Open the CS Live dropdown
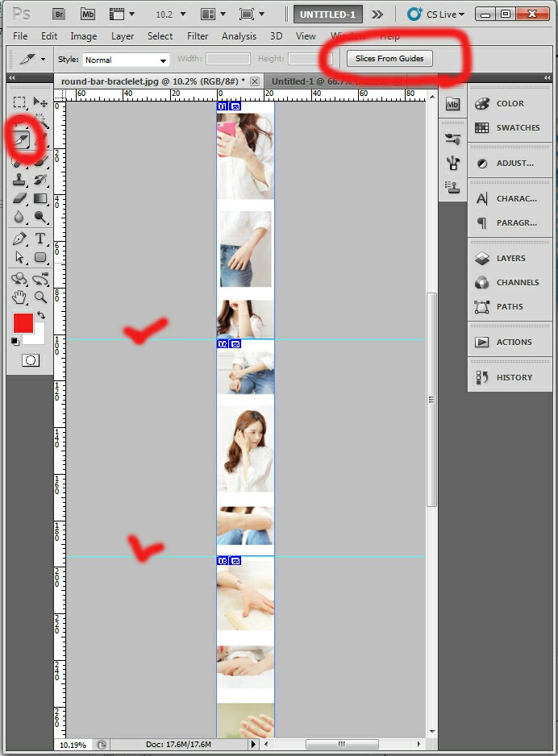 436,14
